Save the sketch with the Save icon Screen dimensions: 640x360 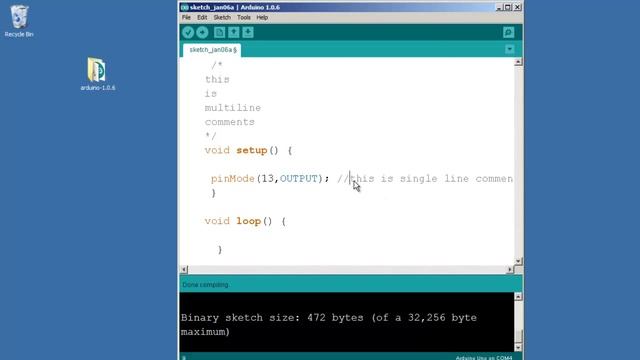click(x=248, y=32)
